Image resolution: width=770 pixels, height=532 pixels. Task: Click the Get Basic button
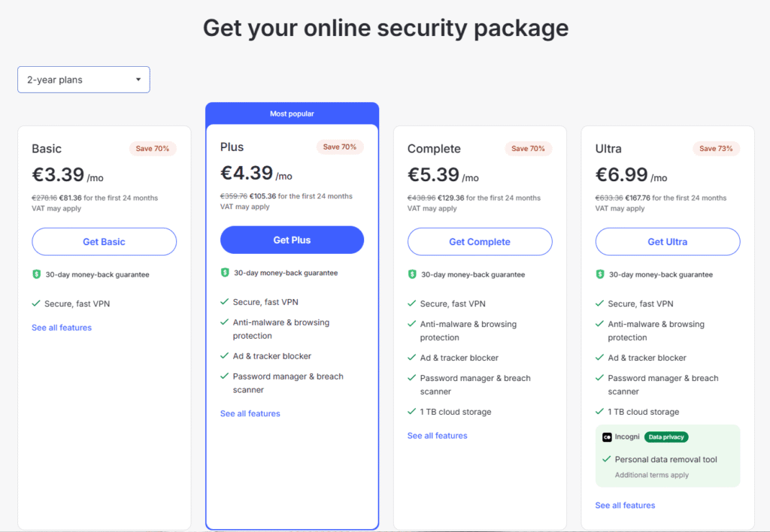point(104,241)
